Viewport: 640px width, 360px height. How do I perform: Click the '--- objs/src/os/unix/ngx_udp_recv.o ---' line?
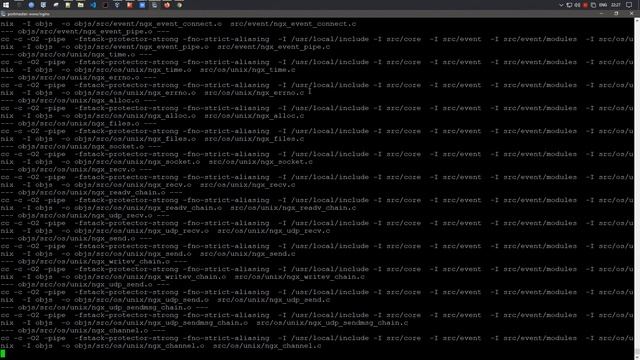pos(85,216)
